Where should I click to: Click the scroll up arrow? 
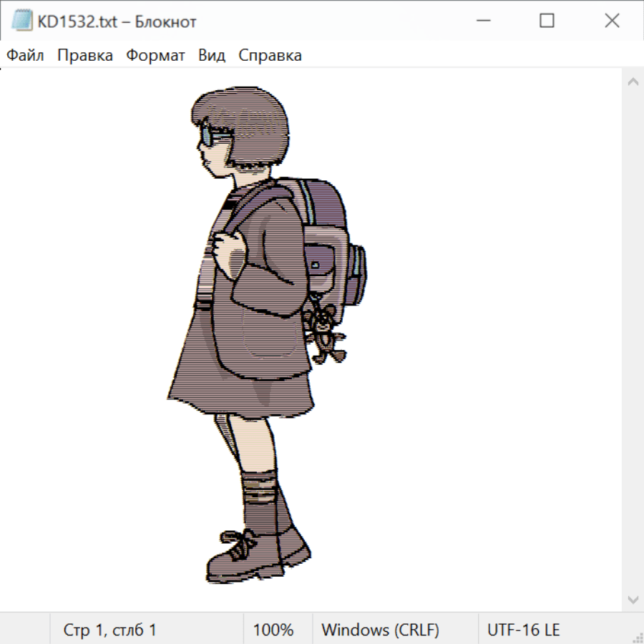(633, 82)
